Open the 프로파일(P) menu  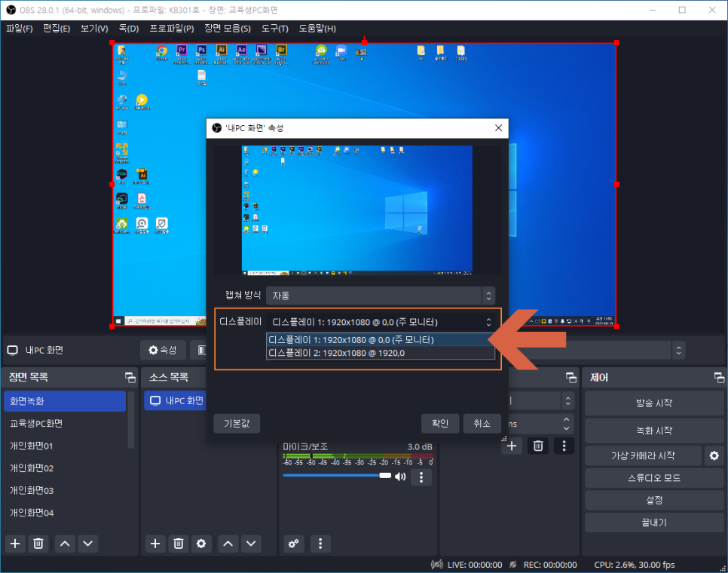click(171, 29)
